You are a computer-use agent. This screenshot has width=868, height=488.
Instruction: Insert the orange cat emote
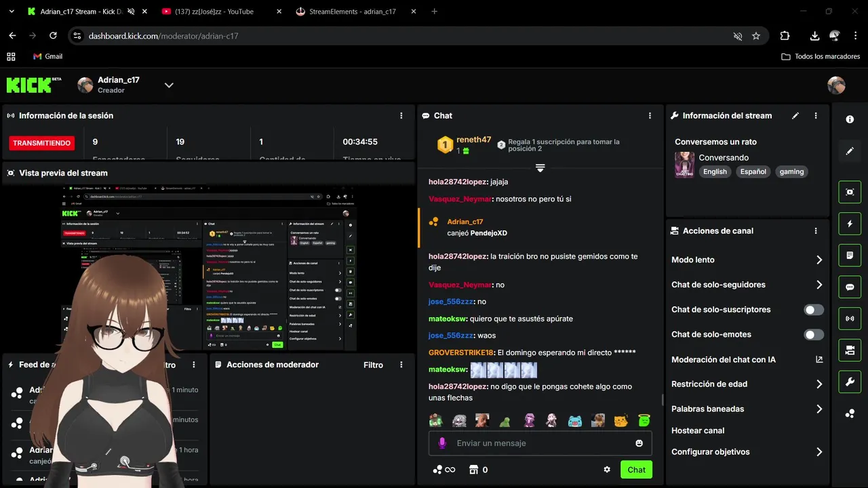click(620, 420)
